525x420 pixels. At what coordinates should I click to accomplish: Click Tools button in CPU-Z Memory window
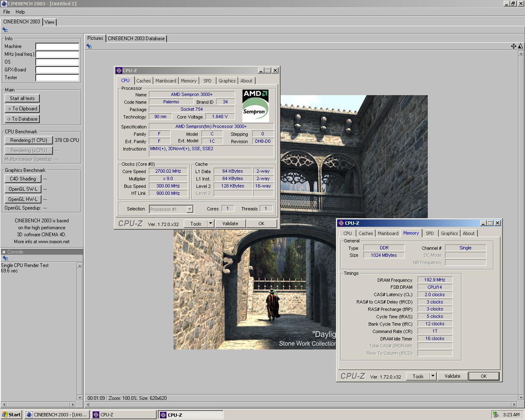tap(418, 376)
